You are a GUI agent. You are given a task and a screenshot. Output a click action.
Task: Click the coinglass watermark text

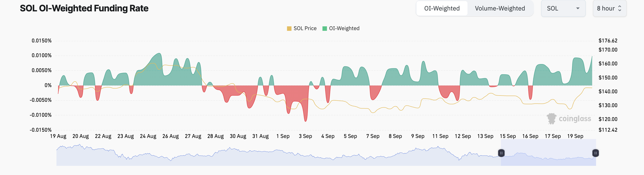(x=575, y=119)
